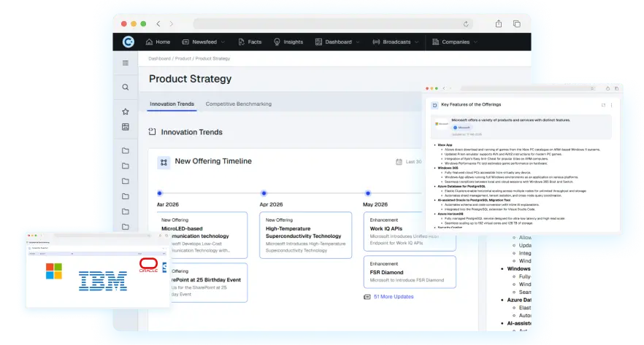This screenshot has width=644, height=345.
Task: Select the May 2026 timeline dot
Action: point(368,193)
